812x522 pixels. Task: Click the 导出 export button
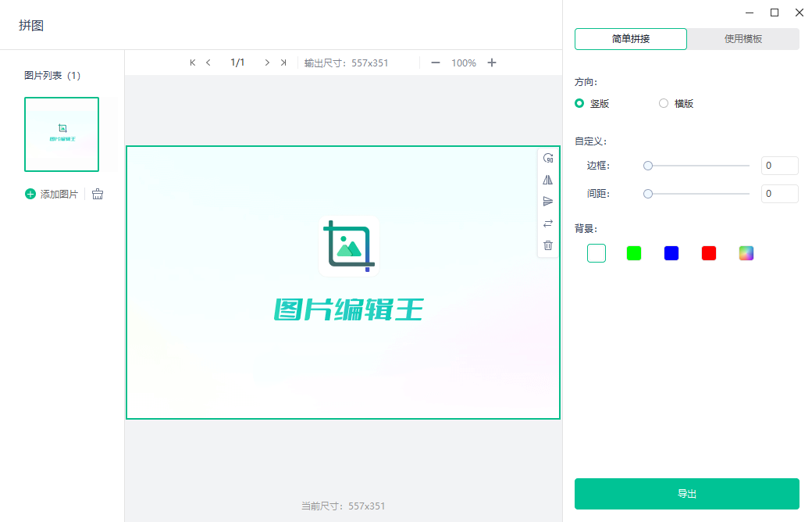[686, 494]
